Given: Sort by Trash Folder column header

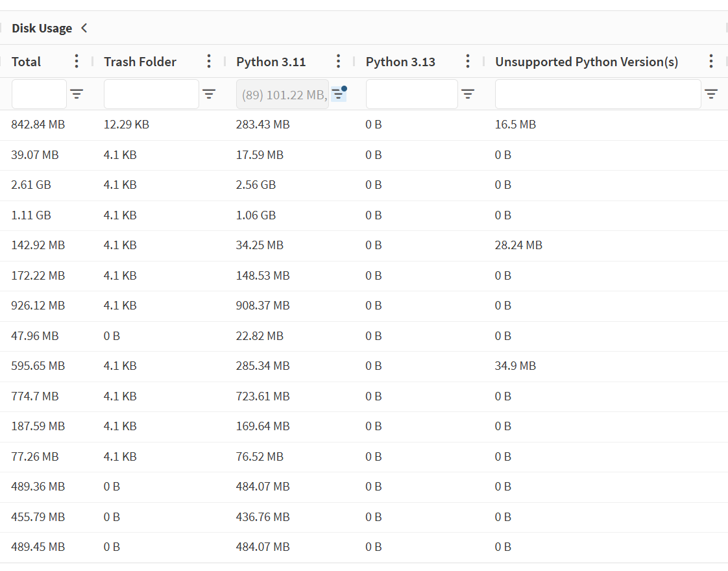Looking at the screenshot, I should pyautogui.click(x=140, y=62).
